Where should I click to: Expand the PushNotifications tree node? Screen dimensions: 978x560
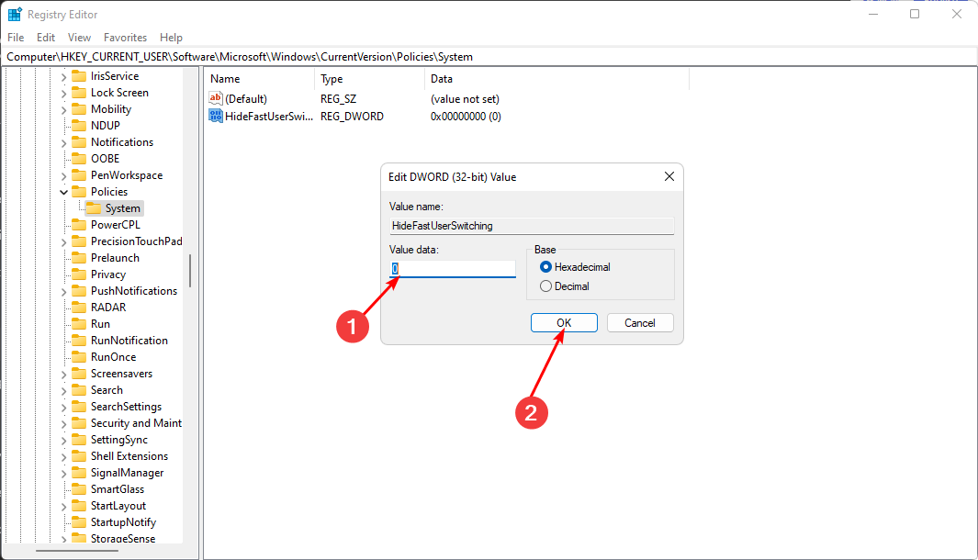[x=63, y=291]
